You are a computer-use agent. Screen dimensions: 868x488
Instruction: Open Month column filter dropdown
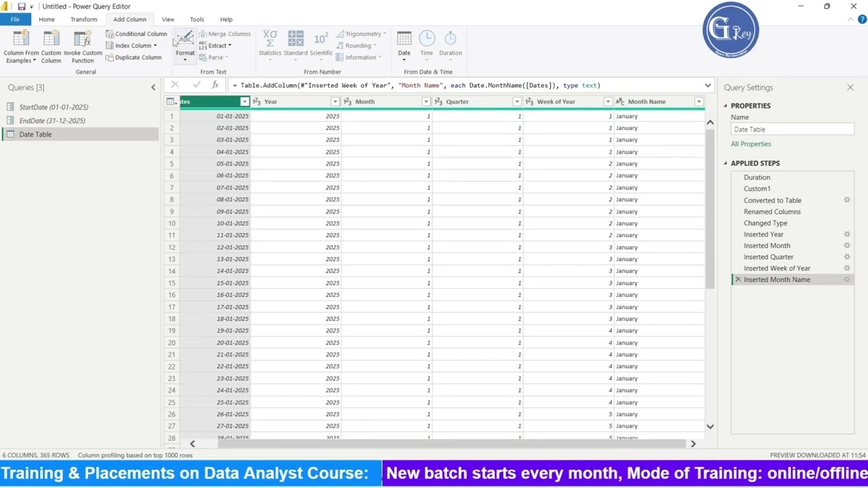[426, 102]
